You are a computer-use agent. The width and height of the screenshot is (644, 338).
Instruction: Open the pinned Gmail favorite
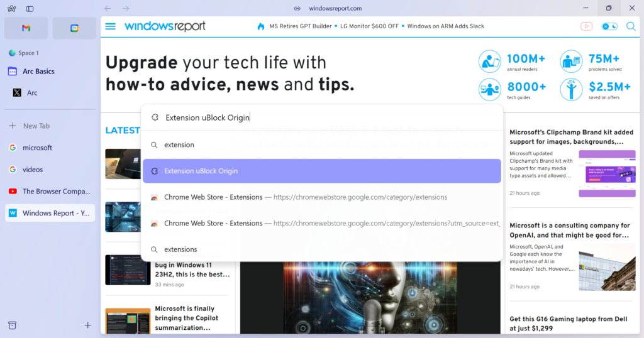pos(26,28)
